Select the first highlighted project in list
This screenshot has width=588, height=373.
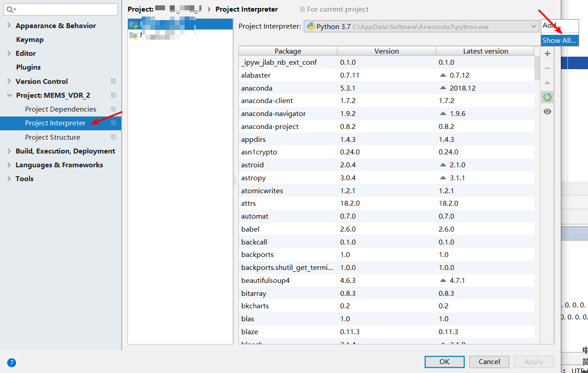pyautogui.click(x=181, y=25)
